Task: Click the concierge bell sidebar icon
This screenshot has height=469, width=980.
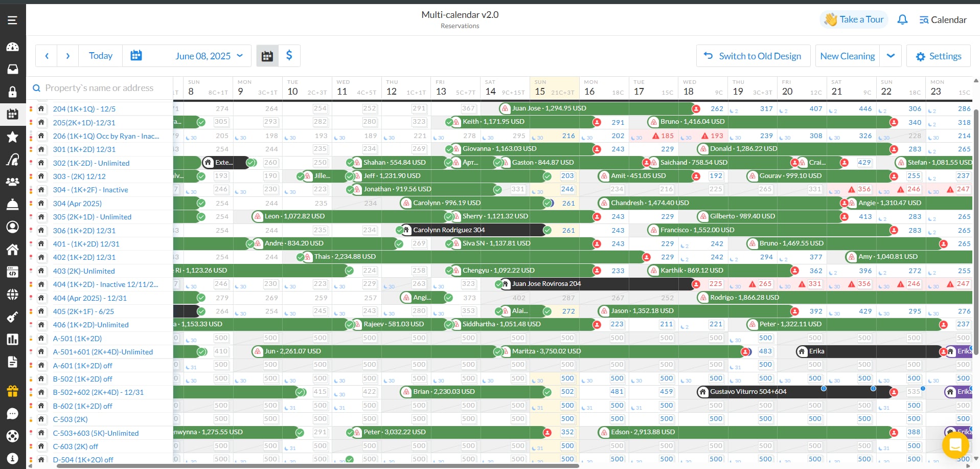Action: coord(12,205)
